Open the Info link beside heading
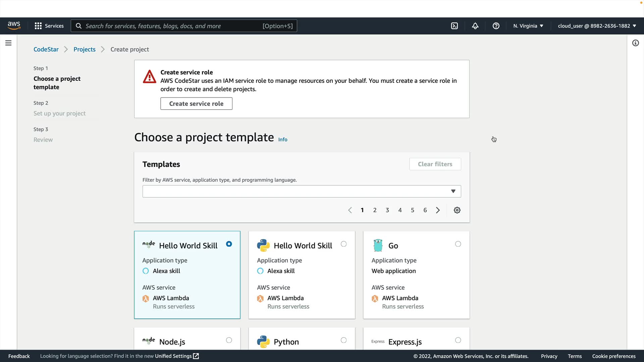 [282, 139]
